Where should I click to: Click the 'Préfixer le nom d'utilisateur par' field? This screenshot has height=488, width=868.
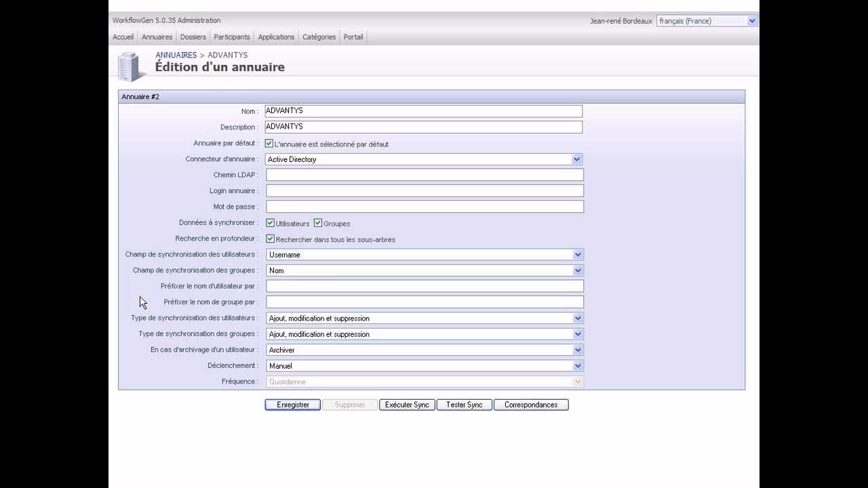coord(425,286)
